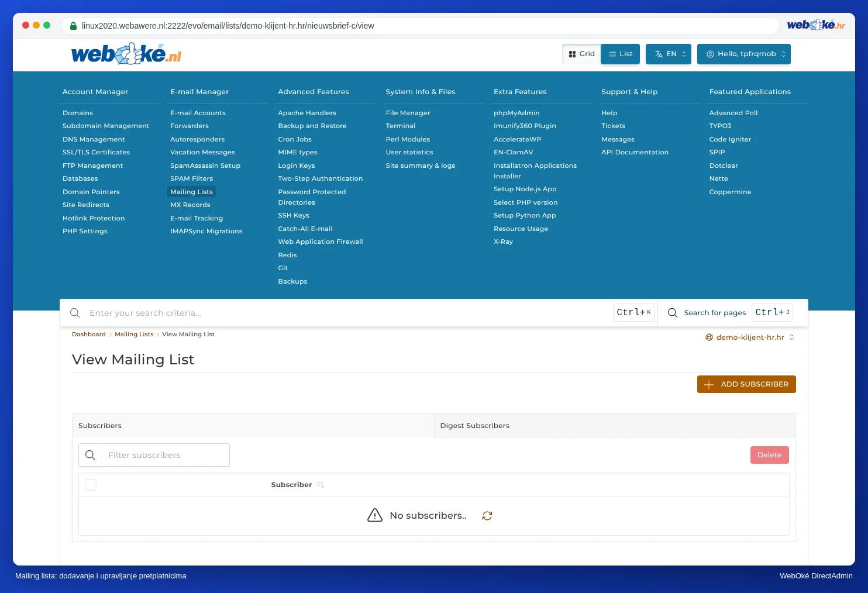
Task: Open the Terminal link
Action: click(401, 126)
